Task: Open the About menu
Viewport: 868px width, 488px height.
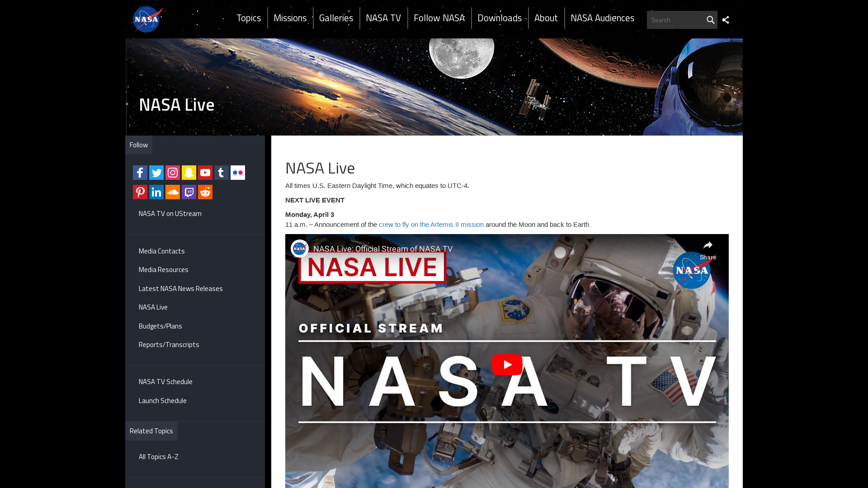Action: click(546, 18)
